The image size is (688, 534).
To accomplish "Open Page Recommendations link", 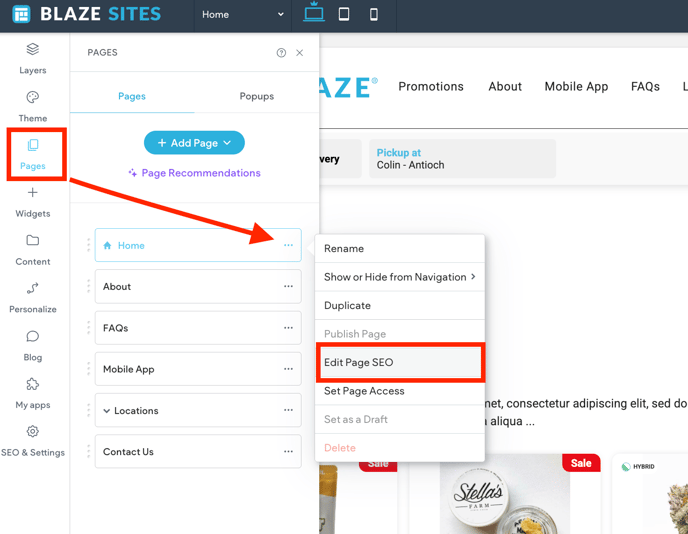I will point(194,173).
